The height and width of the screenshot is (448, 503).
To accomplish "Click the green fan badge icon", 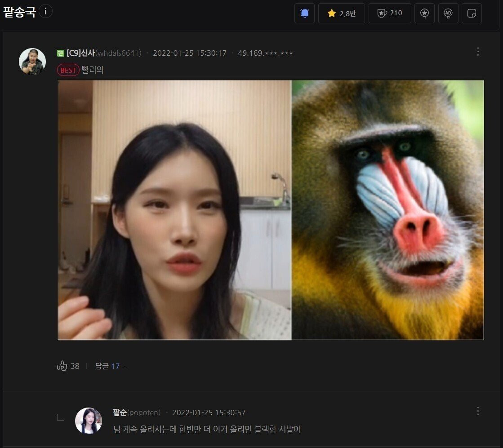I will tap(61, 53).
